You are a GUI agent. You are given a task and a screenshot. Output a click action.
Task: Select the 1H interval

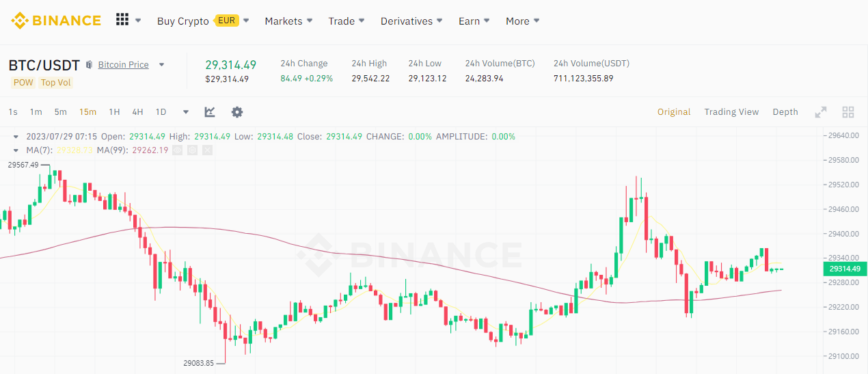click(x=114, y=112)
